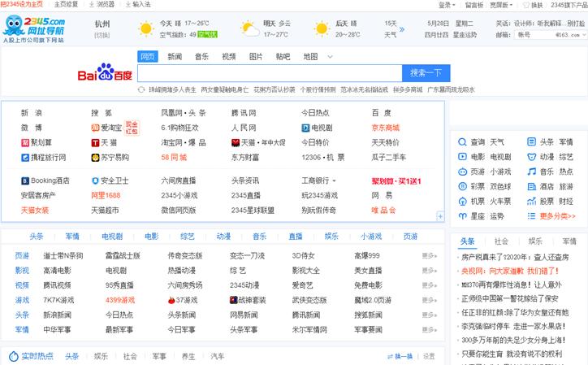Click the 彩票 lottery icon in sidebar

[x=462, y=186]
